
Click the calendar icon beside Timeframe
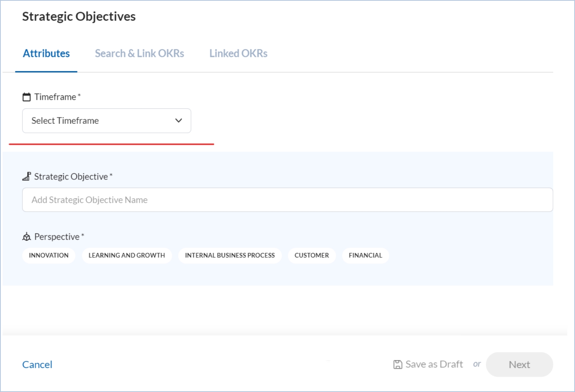(x=27, y=97)
